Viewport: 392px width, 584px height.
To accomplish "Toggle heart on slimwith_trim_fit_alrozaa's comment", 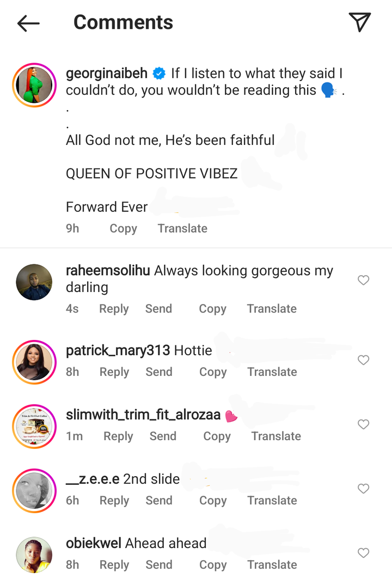I will coord(363,424).
